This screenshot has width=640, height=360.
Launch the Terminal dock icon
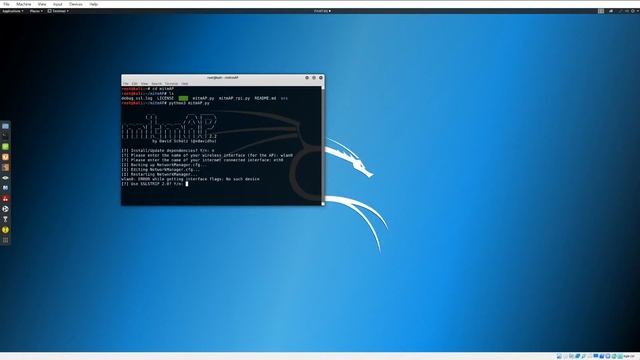(5, 136)
